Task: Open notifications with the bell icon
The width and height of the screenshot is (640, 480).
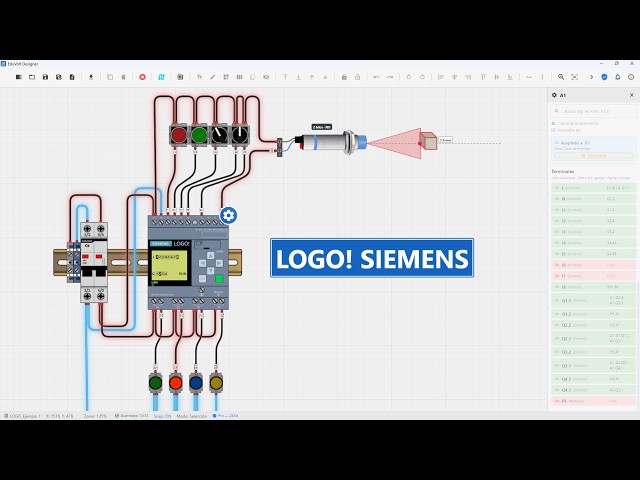Action: click(x=618, y=77)
